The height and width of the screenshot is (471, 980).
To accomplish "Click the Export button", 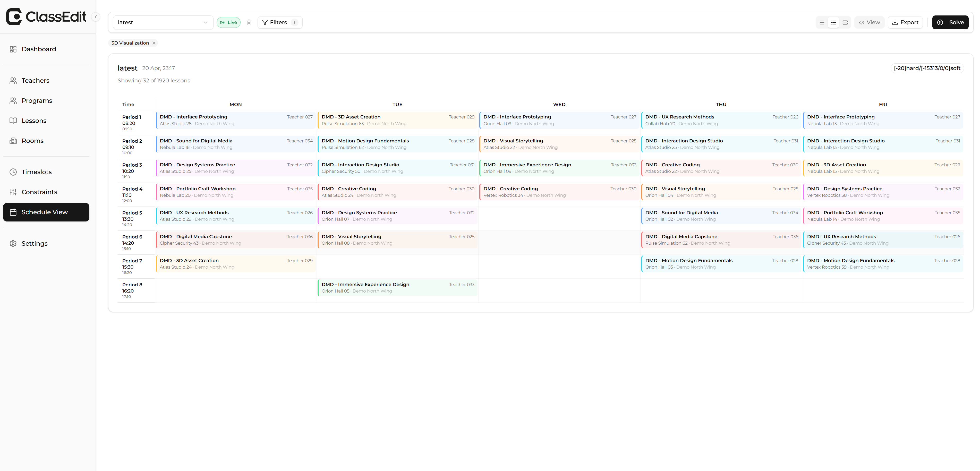I will [x=905, y=22].
